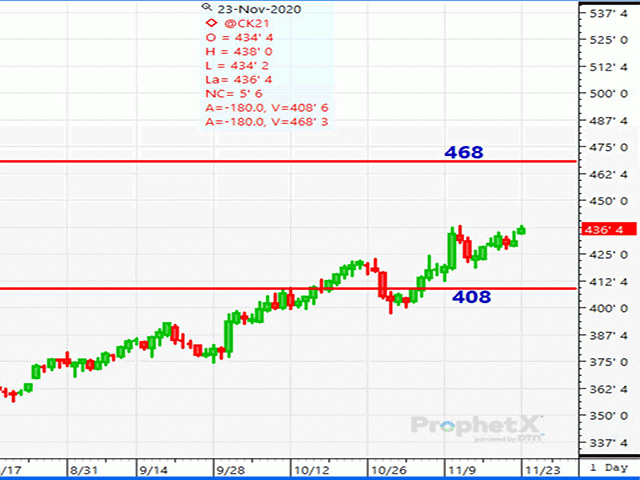
Task: Click the 350' 0 price axis label
Action: click(x=608, y=416)
